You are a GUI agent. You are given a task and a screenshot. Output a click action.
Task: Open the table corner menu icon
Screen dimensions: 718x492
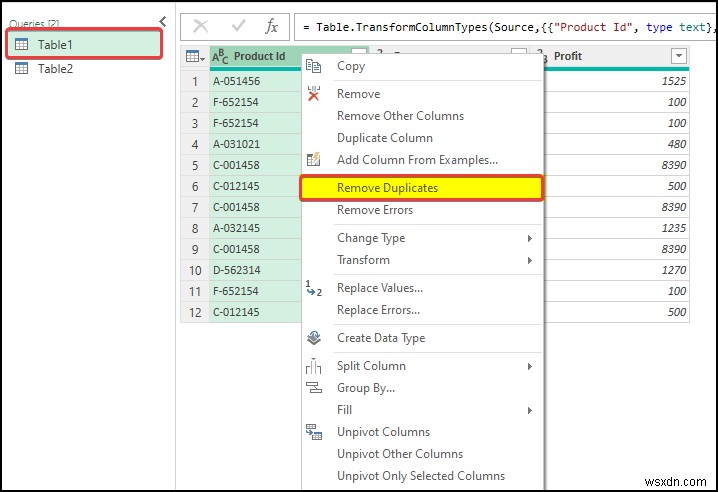195,57
